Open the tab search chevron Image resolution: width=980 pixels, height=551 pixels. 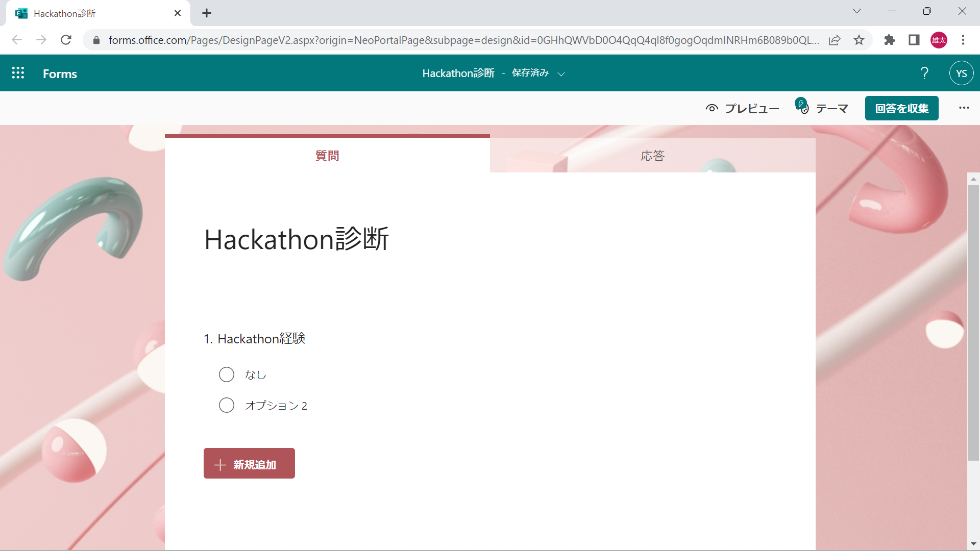click(857, 11)
